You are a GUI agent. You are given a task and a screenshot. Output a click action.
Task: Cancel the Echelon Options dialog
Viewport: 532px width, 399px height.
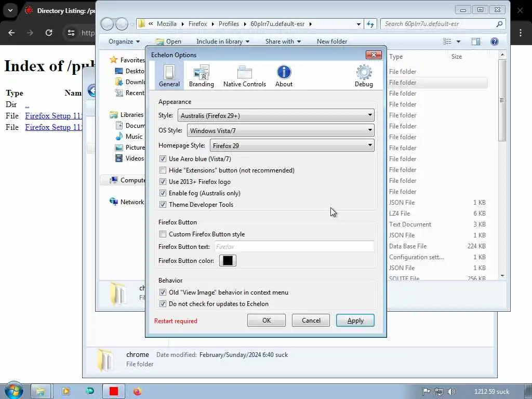pos(311,320)
